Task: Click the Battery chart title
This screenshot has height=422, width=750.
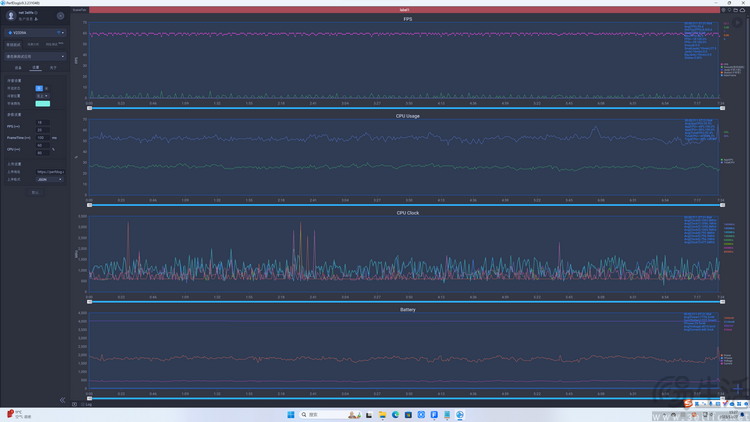Action: [408, 310]
